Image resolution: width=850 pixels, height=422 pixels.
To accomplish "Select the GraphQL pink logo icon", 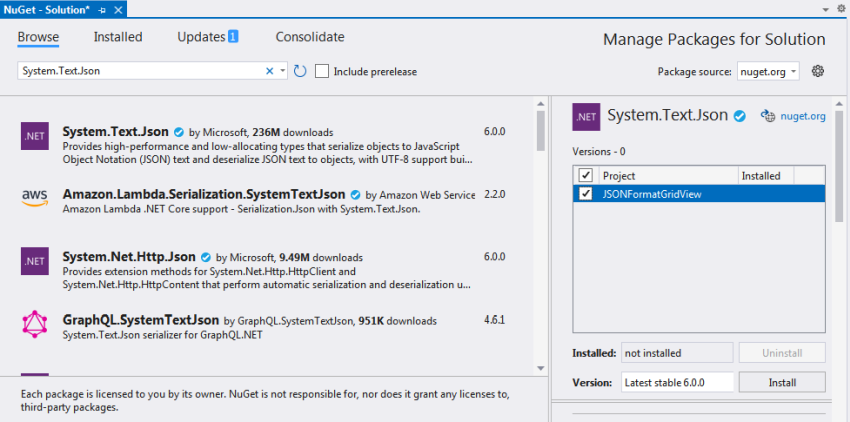I will point(35,324).
